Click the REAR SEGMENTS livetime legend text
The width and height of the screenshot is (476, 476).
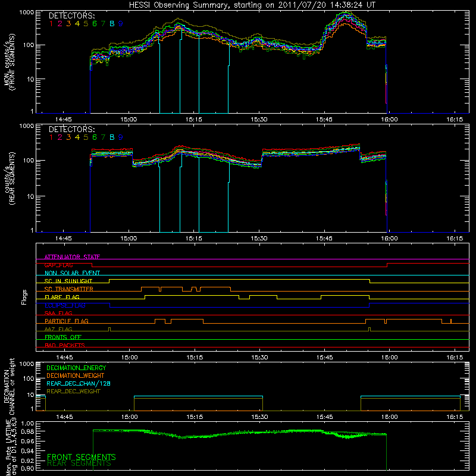(79, 464)
